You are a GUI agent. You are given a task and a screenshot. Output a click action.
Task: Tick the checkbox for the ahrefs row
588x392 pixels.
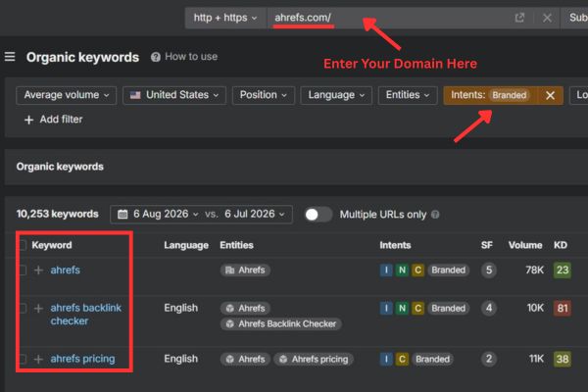[23, 270]
